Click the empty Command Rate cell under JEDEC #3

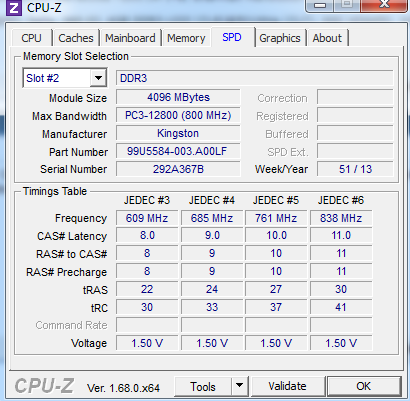[x=147, y=325]
